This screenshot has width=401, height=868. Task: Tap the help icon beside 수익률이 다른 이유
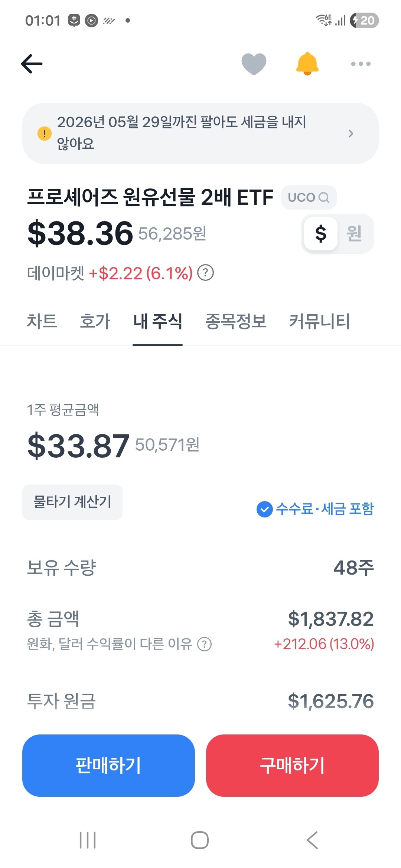pyautogui.click(x=204, y=644)
